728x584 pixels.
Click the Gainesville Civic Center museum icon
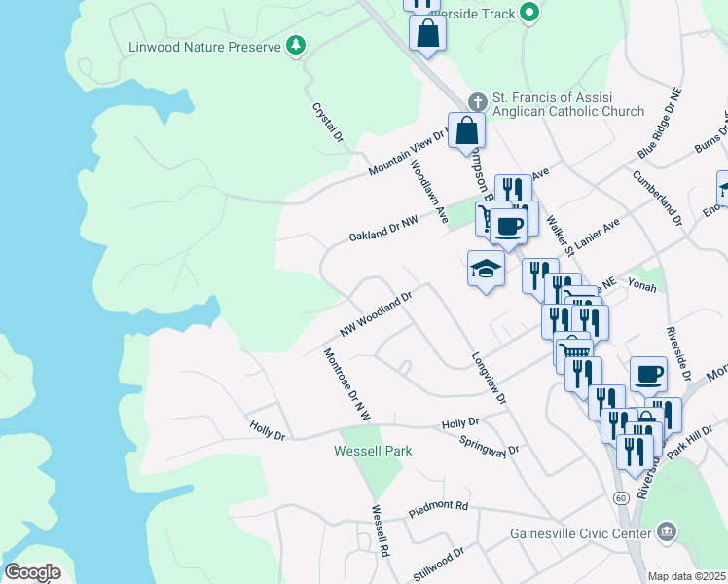point(667,532)
